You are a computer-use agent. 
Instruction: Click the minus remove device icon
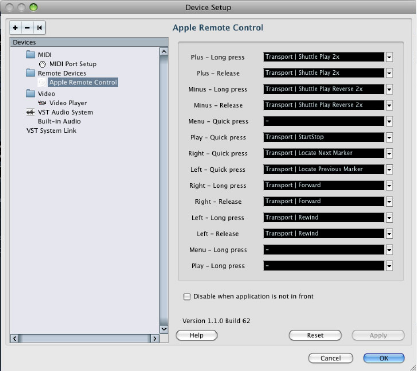27,28
